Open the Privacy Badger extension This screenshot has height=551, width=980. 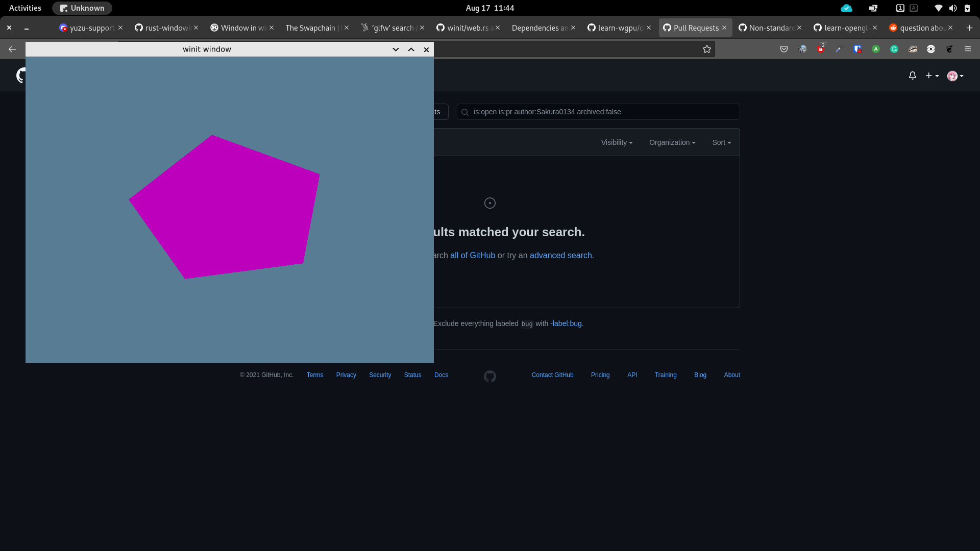point(913,48)
